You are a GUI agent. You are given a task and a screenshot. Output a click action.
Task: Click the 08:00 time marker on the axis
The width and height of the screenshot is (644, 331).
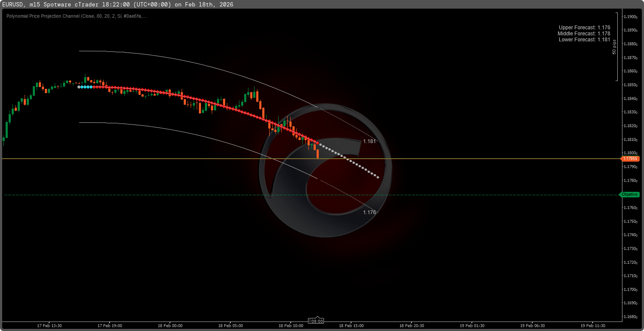(x=316, y=321)
